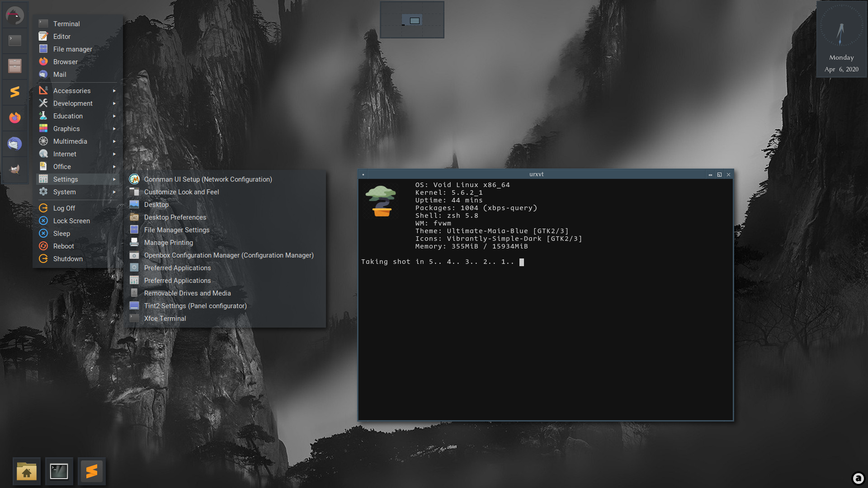
Task: Click the Office document icon
Action: coord(43,166)
